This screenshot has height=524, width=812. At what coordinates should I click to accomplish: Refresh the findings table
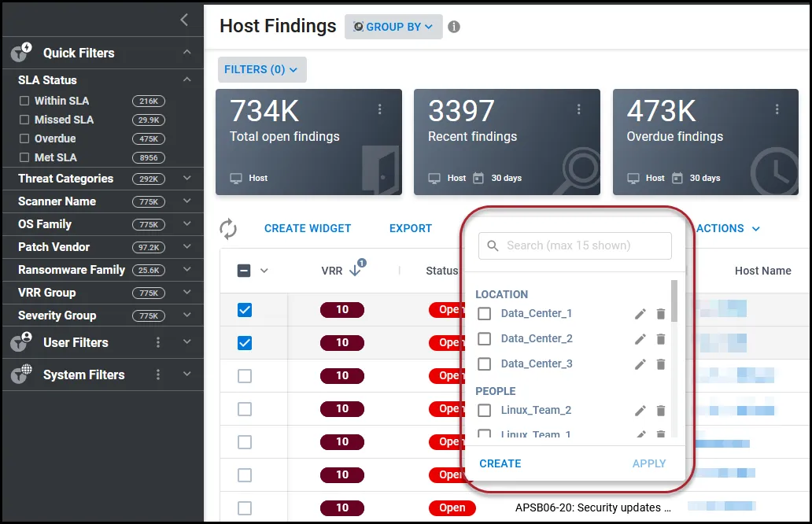(x=228, y=229)
